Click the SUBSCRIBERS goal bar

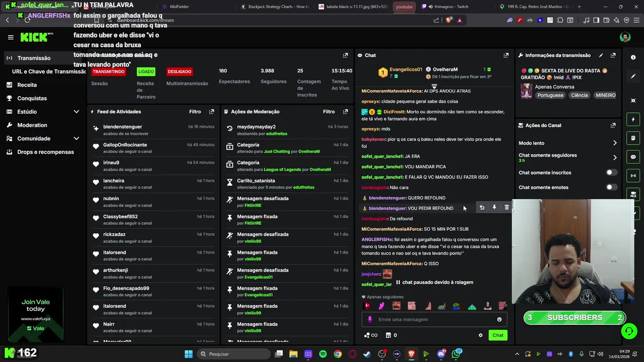(x=574, y=318)
